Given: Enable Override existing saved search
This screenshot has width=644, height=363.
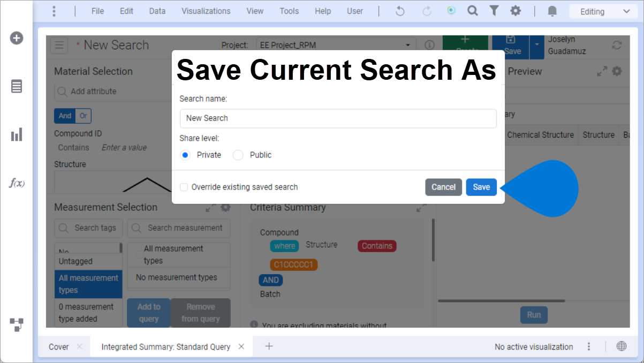Looking at the screenshot, I should point(184,187).
